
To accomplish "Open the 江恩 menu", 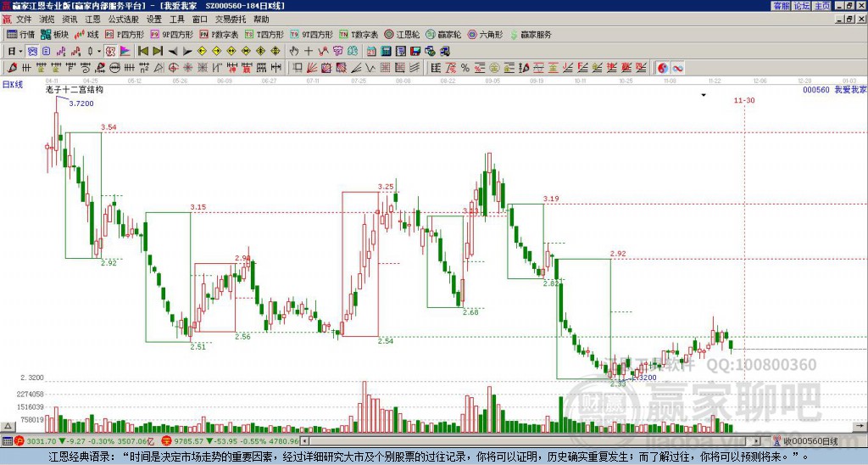I will pyautogui.click(x=92, y=20).
